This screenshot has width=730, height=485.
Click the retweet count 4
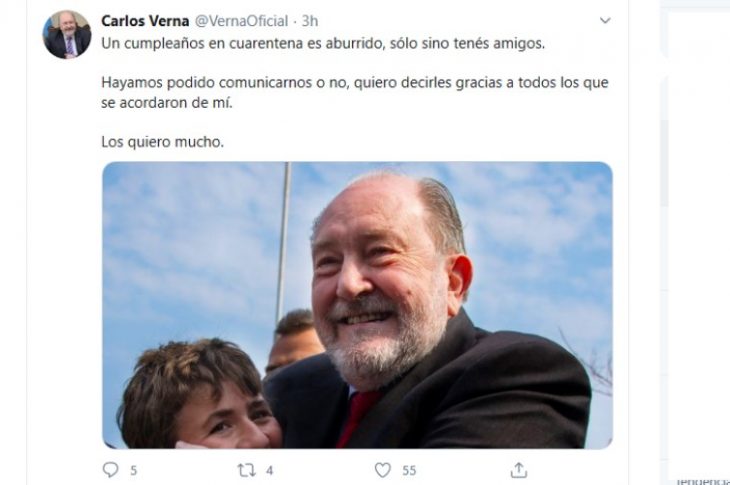pyautogui.click(x=270, y=471)
